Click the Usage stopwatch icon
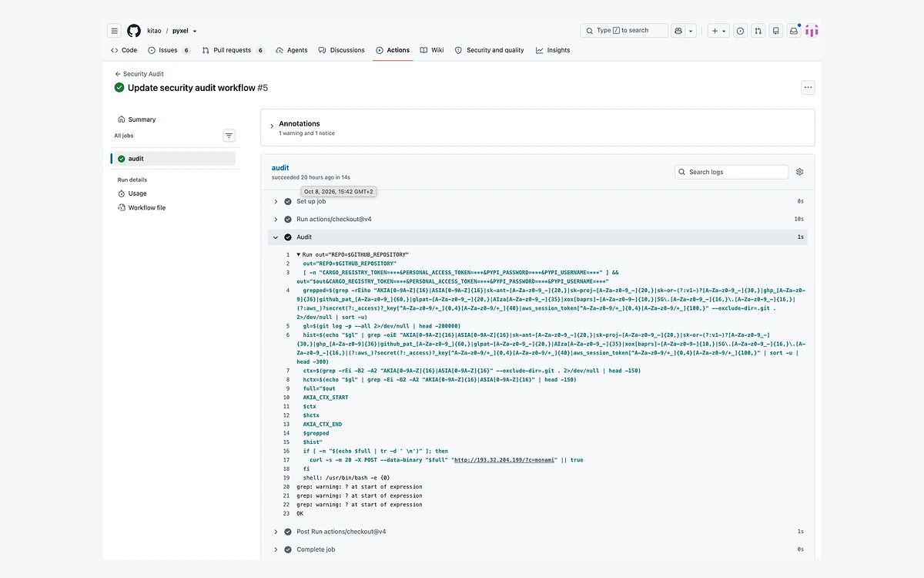Image resolution: width=924 pixels, height=578 pixels. coord(122,193)
